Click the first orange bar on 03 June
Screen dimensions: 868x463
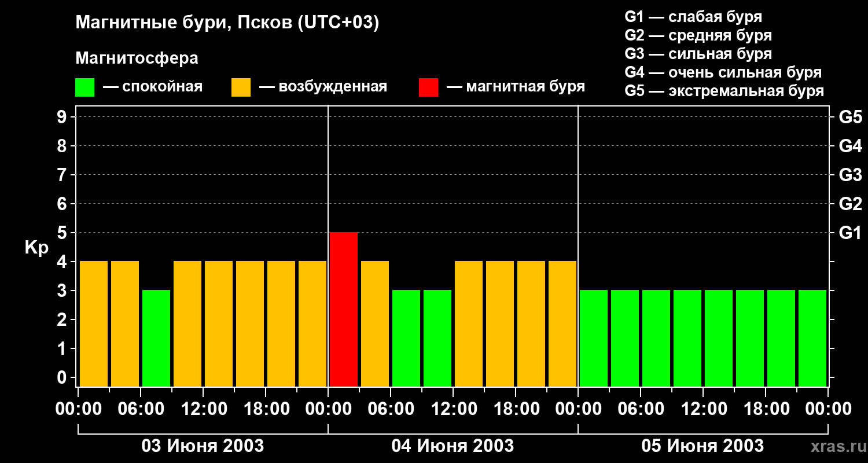[94, 324]
